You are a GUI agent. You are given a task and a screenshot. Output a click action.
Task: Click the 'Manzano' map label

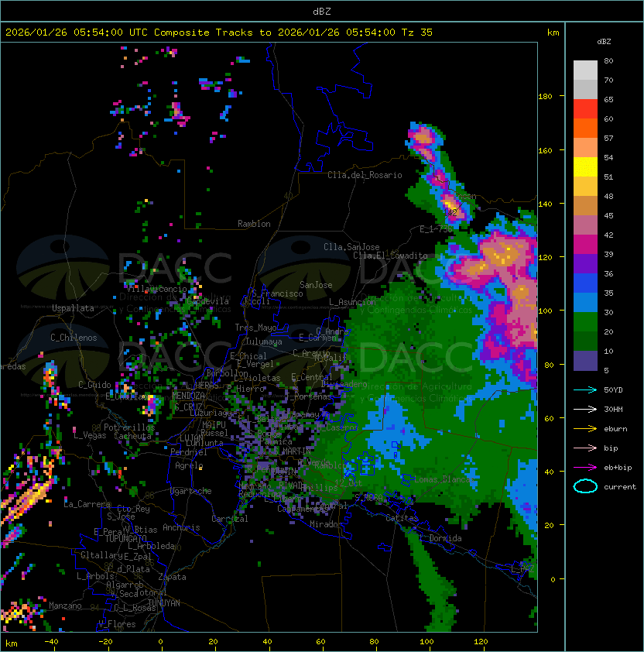(x=65, y=606)
